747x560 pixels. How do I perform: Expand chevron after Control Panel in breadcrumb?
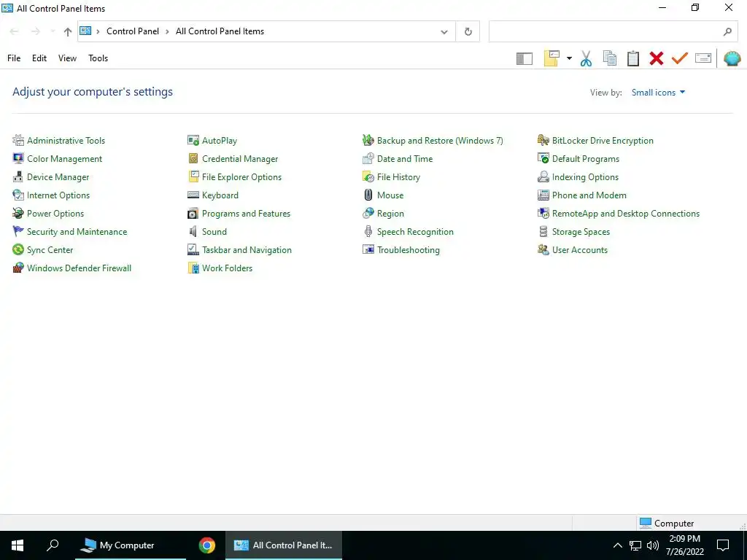point(167,31)
